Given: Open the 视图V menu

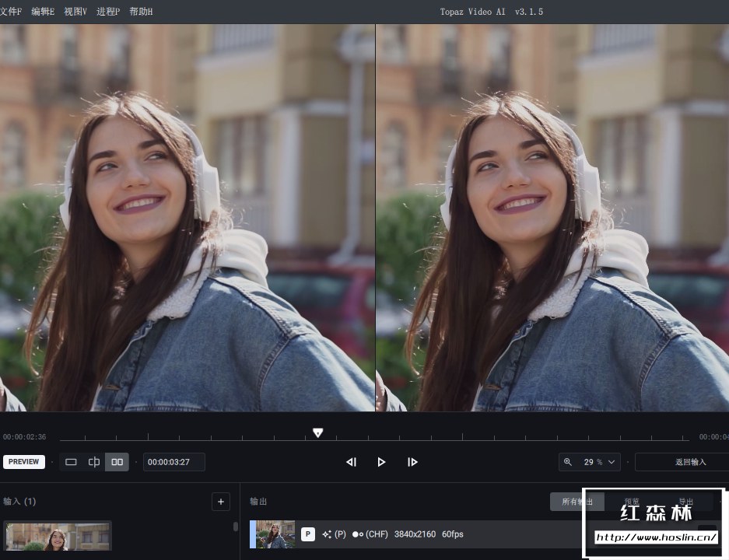Looking at the screenshot, I should coord(75,12).
